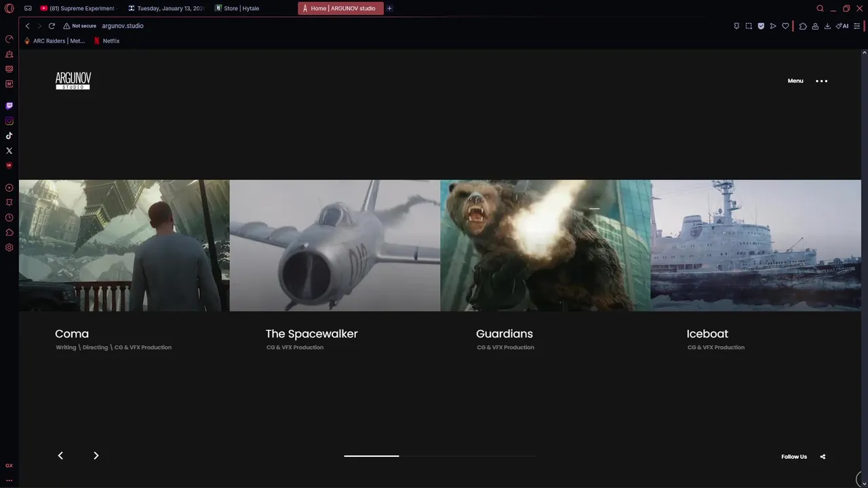The height and width of the screenshot is (488, 868).
Task: Open the Iceboat ship thumbnail
Action: coord(755,245)
